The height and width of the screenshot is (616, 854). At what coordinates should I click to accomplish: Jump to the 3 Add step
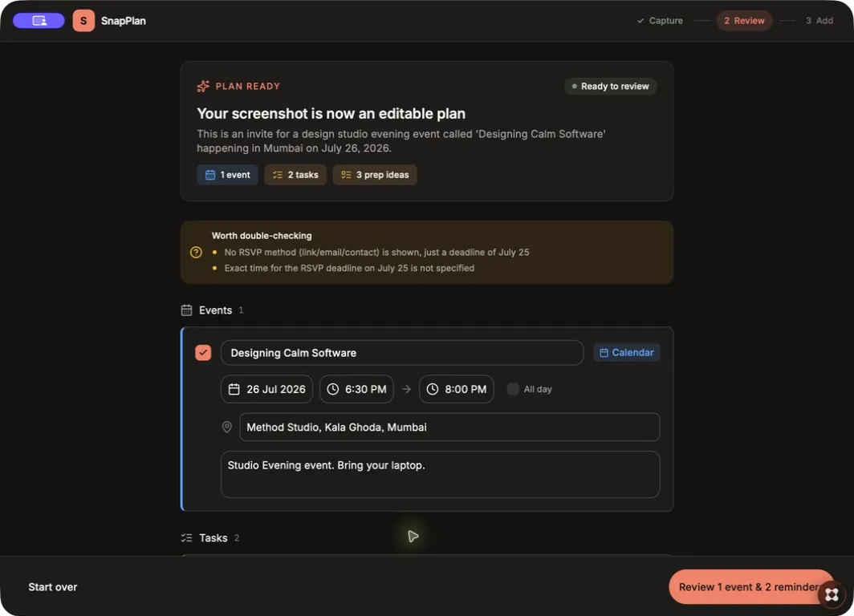[x=819, y=21]
